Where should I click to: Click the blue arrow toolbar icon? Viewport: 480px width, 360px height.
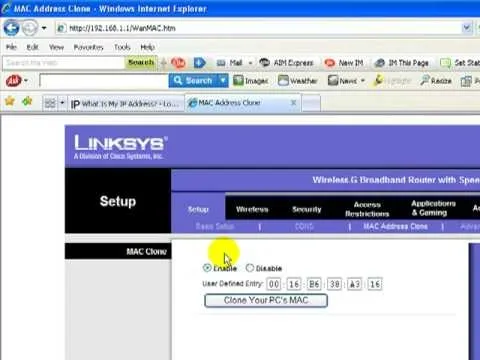click(x=199, y=63)
